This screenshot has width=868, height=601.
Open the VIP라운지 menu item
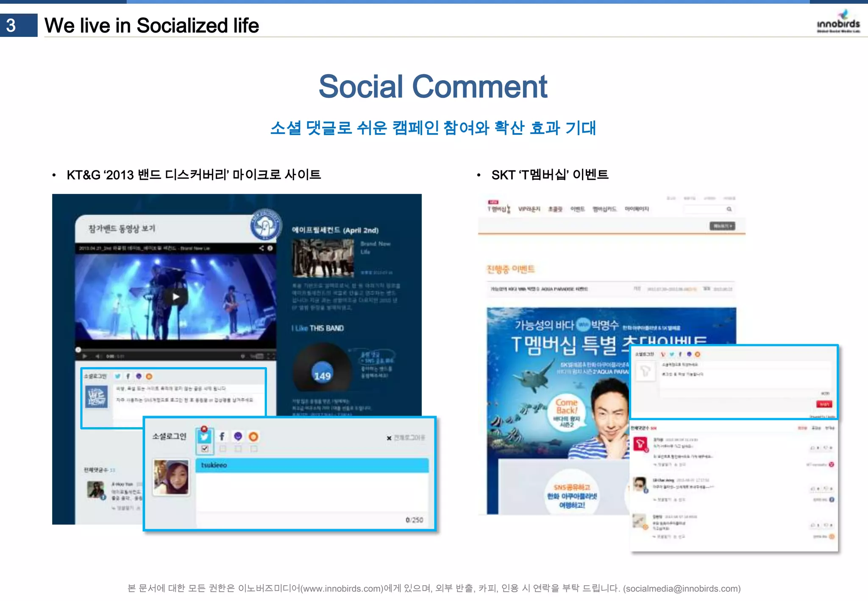[529, 209]
